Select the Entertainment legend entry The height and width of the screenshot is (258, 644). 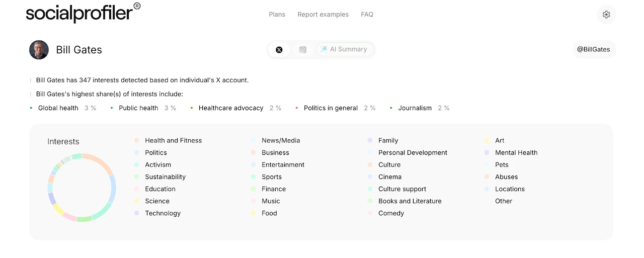click(278, 165)
